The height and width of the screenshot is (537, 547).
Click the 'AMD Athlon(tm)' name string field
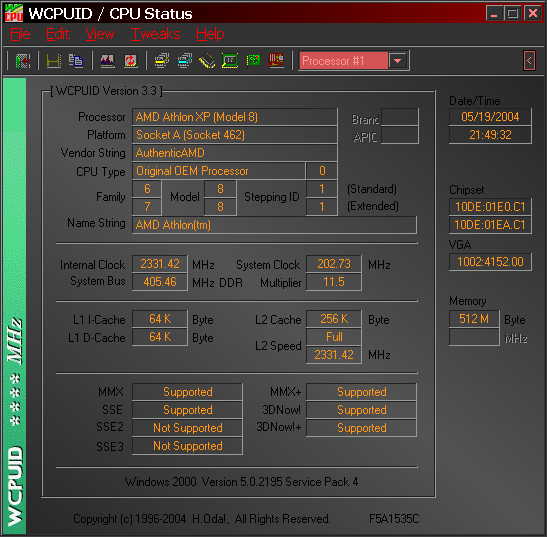coord(274,225)
